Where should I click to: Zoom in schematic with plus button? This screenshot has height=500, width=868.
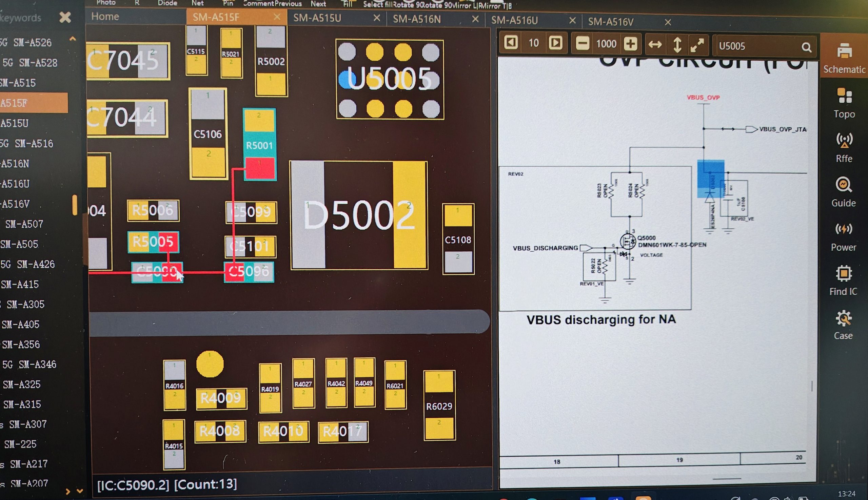(630, 44)
